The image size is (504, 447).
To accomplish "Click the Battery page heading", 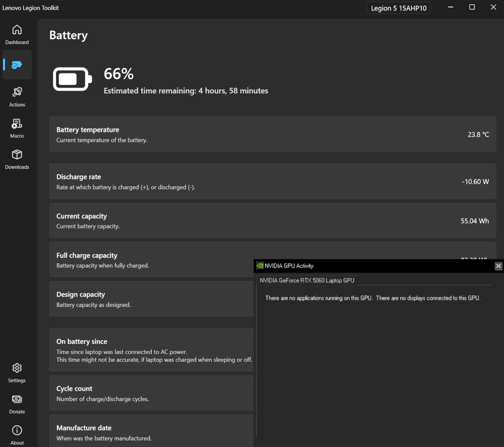I will pos(68,35).
